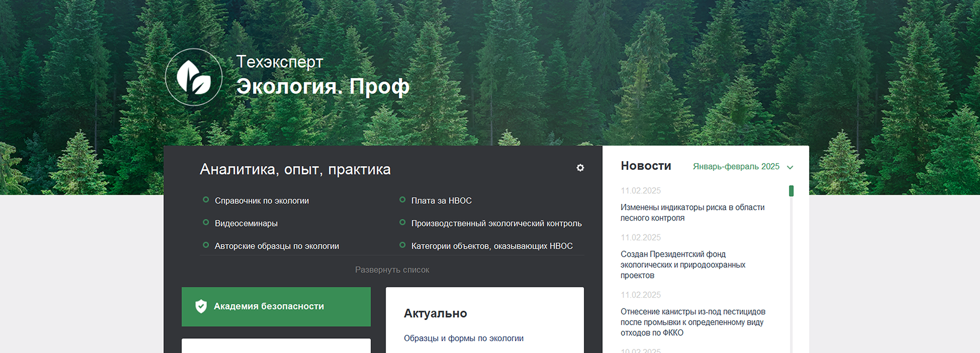
Task: Click the Техэксперт leaf logo icon
Action: [194, 77]
